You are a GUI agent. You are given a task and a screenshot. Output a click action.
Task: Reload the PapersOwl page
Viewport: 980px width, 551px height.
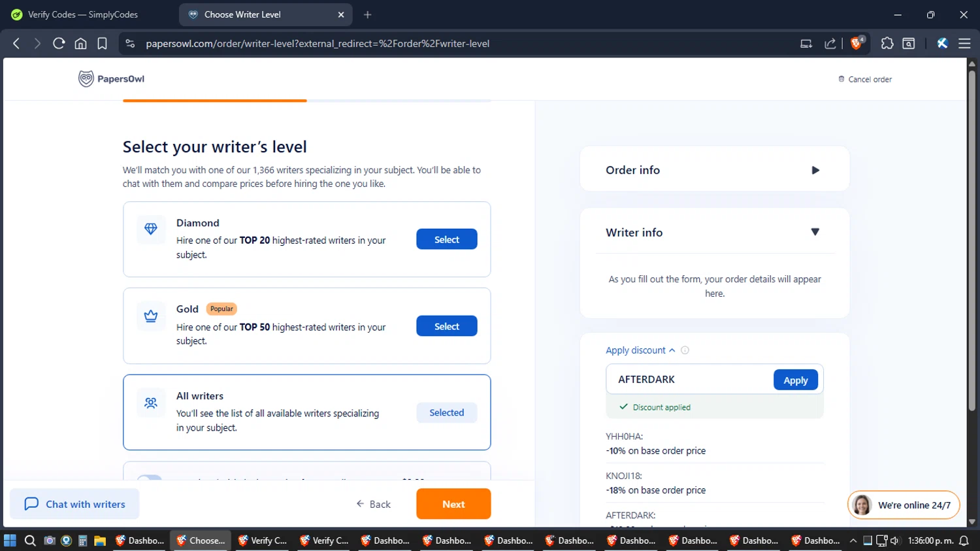(x=59, y=43)
